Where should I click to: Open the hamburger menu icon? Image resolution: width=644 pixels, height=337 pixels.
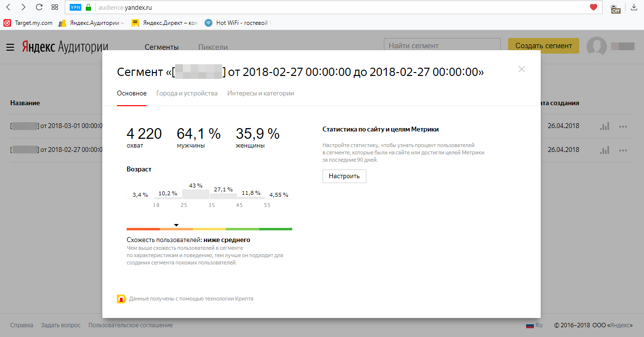point(10,47)
